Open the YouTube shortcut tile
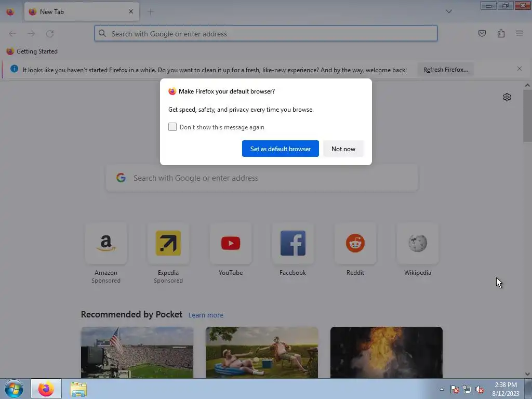This screenshot has height=399, width=532. tap(231, 244)
